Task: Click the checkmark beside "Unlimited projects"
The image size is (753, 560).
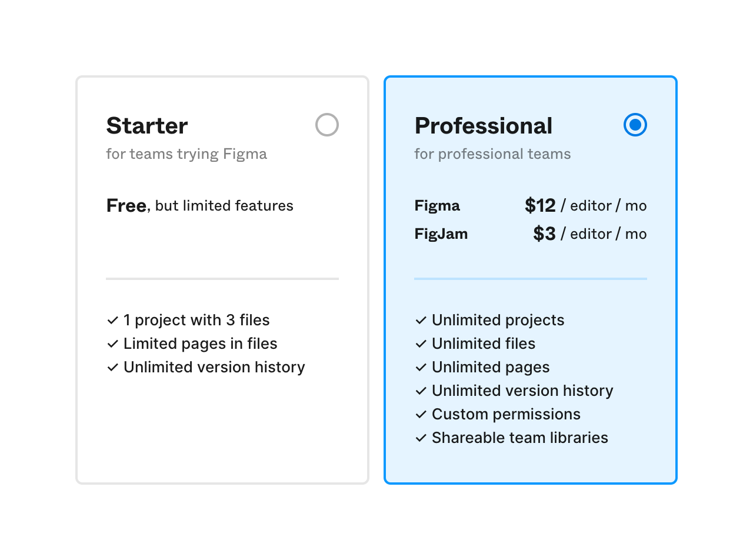Action: 421,320
